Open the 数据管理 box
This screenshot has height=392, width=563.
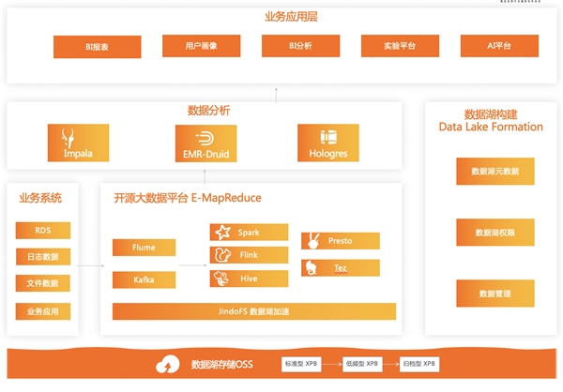pyautogui.click(x=495, y=294)
